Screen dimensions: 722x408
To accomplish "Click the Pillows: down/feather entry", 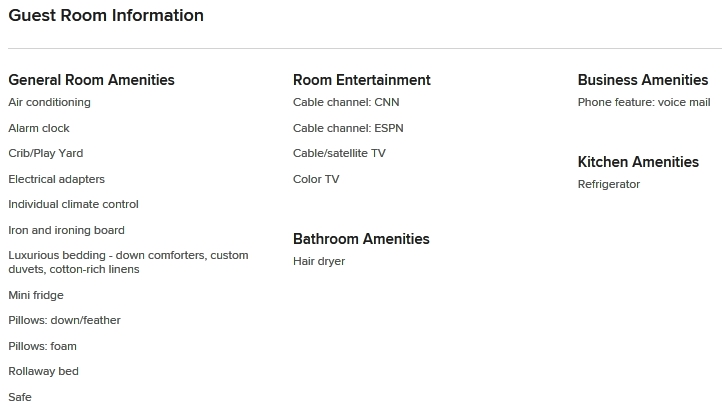I will coord(64,320).
